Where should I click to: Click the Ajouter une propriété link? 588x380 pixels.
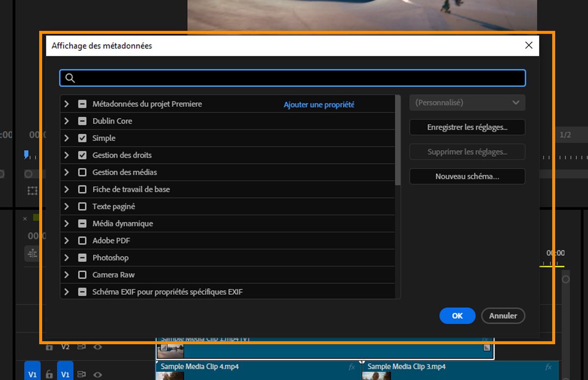pyautogui.click(x=319, y=104)
